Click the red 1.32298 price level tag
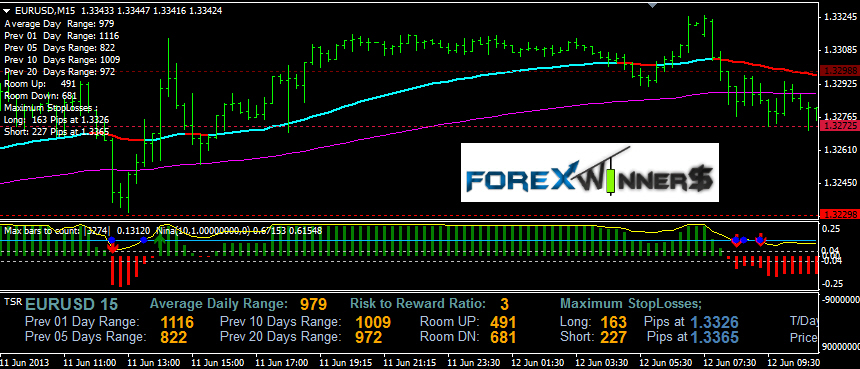 coord(839,214)
